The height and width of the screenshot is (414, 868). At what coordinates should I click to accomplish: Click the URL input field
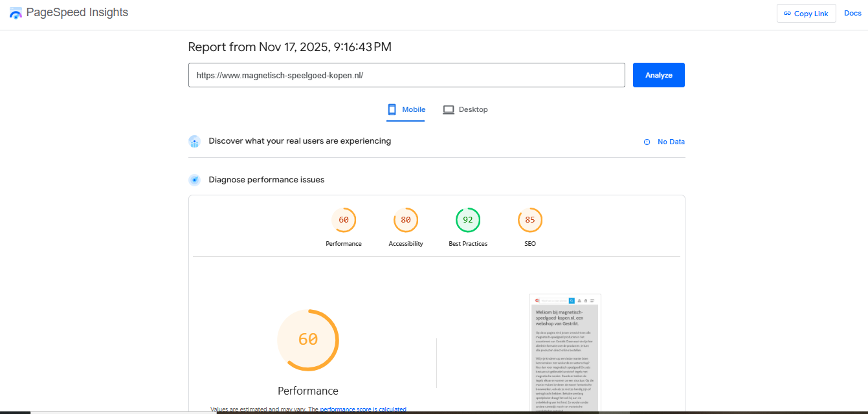406,75
